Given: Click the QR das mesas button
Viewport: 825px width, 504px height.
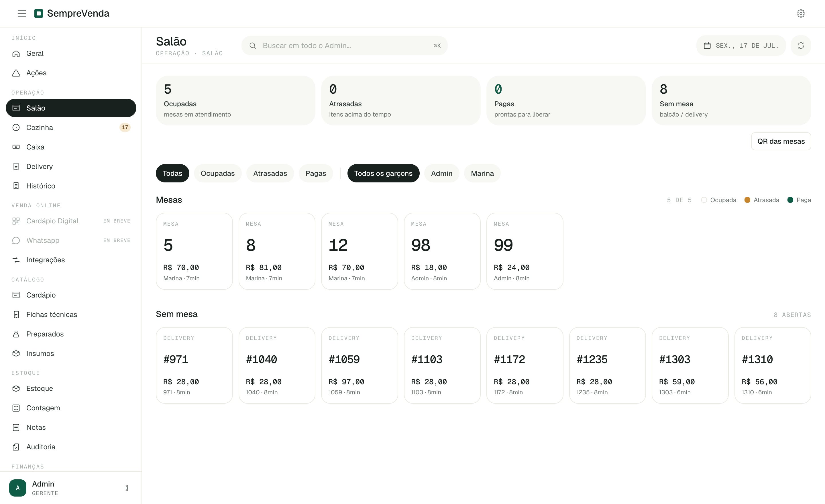Looking at the screenshot, I should coord(781,141).
